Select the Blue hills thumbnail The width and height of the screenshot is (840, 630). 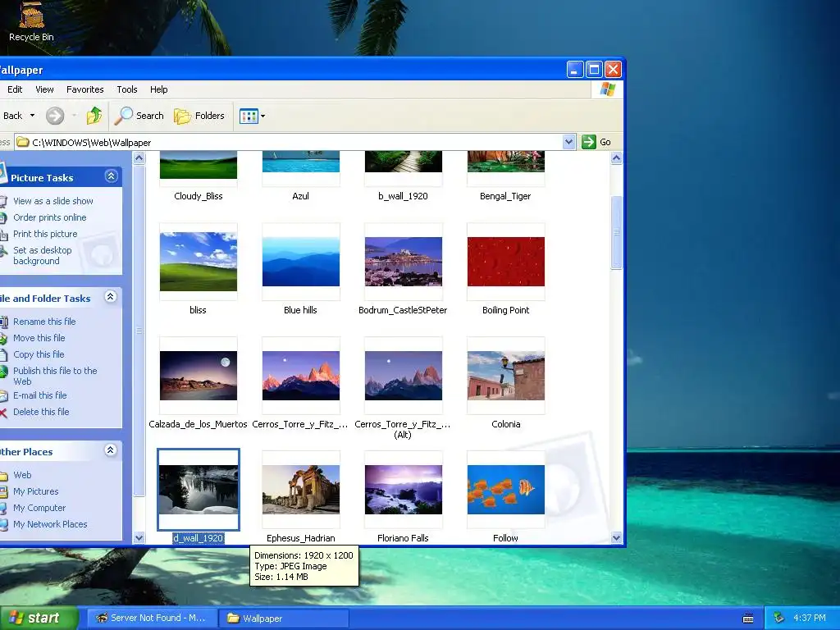(300, 262)
